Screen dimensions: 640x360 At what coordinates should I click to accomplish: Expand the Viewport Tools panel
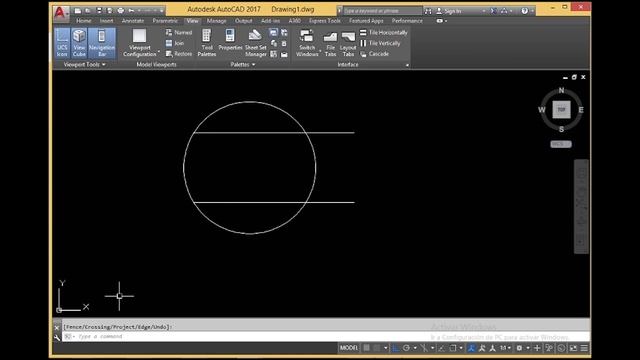(84, 64)
